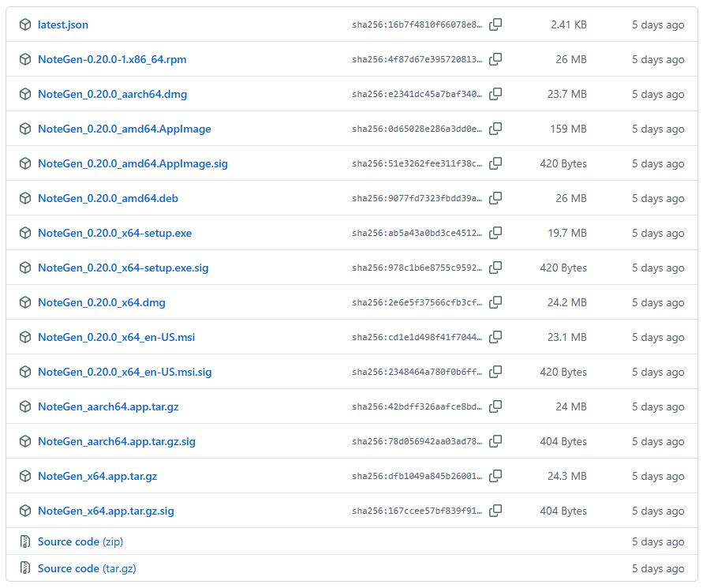The width and height of the screenshot is (703, 588).
Task: Open the NoteGen_0.20.0_amd64.AppImage.sig signature file
Action: click(133, 163)
